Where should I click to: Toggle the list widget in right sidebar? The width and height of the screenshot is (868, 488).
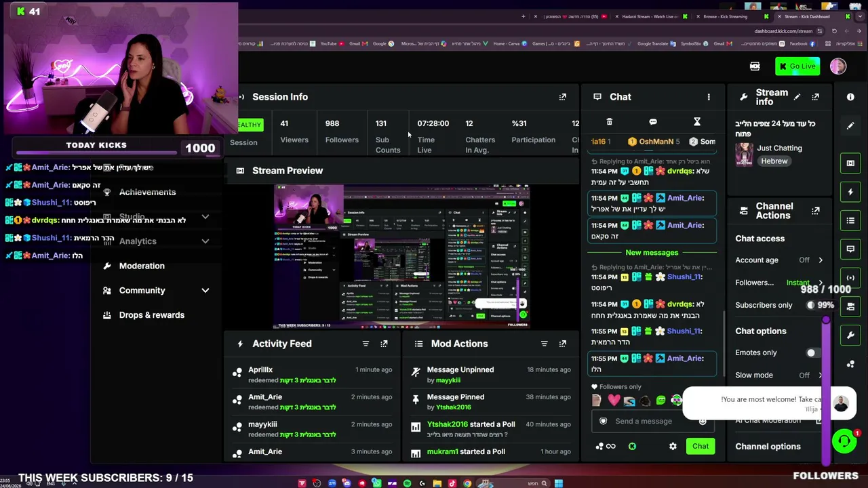click(850, 220)
